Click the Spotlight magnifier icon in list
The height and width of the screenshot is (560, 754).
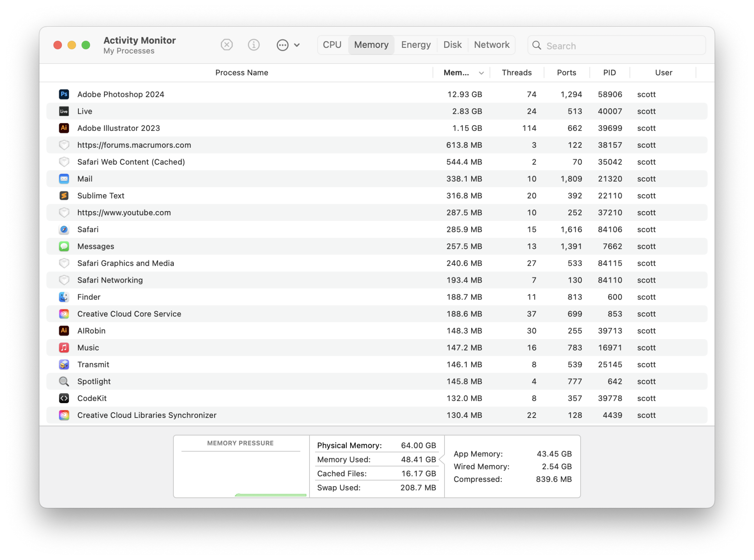64,381
